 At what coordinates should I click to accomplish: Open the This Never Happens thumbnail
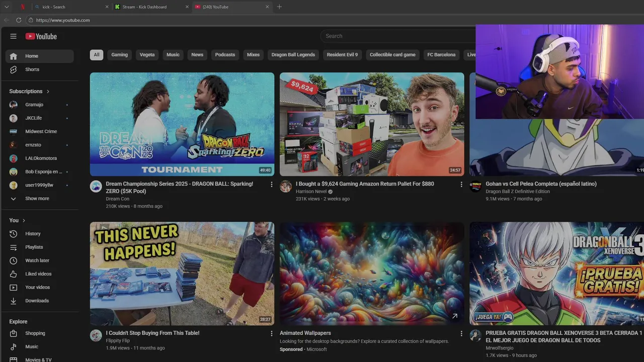coord(182,274)
